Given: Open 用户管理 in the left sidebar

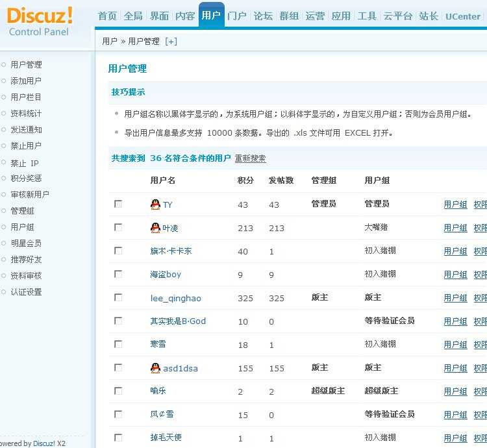Looking at the screenshot, I should click(x=26, y=64).
